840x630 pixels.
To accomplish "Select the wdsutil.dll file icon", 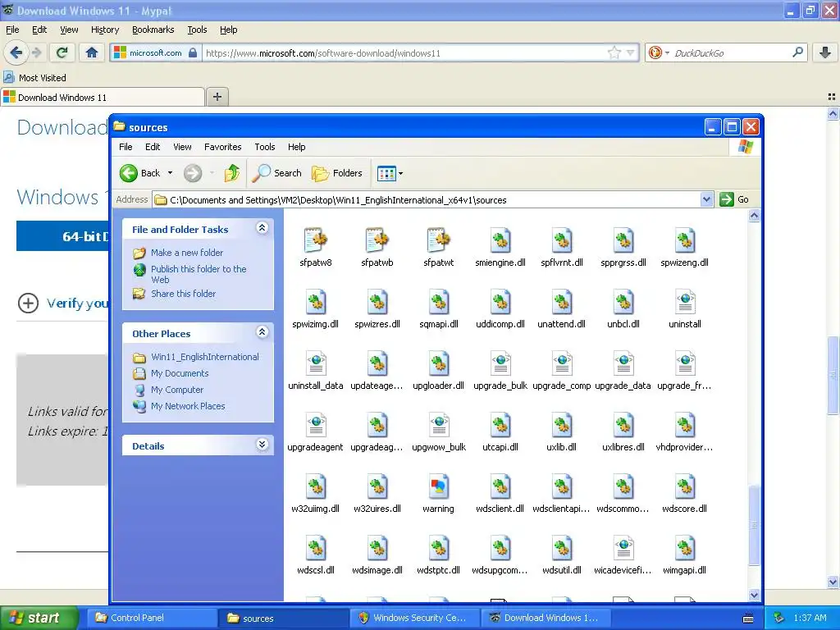I will pyautogui.click(x=561, y=548).
